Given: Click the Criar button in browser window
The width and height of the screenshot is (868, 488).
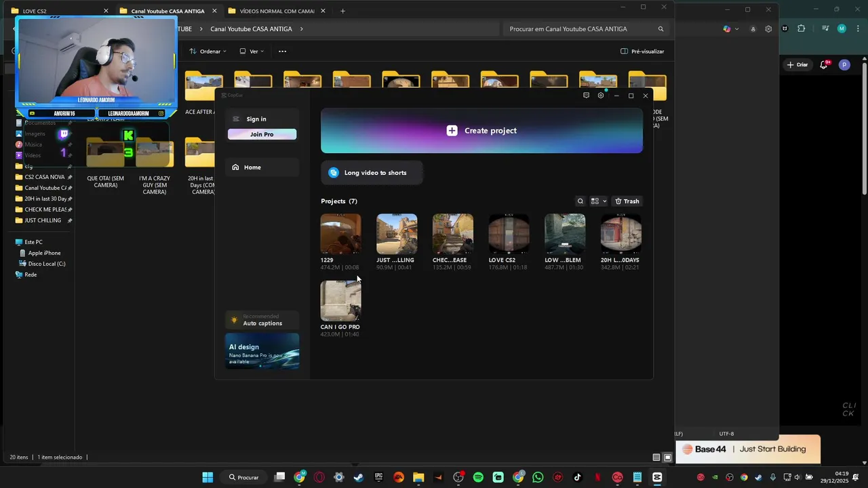Looking at the screenshot, I should 797,65.
